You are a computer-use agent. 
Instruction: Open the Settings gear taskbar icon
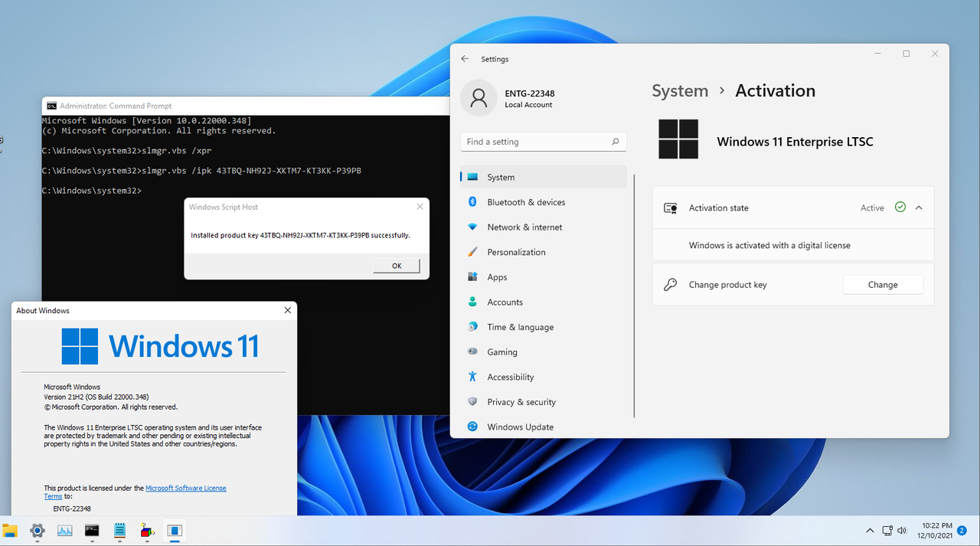pyautogui.click(x=37, y=530)
